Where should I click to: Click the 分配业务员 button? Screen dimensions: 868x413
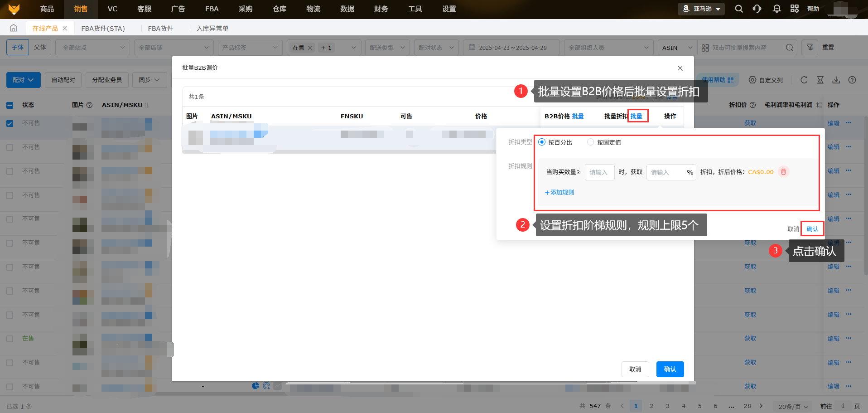pyautogui.click(x=107, y=80)
